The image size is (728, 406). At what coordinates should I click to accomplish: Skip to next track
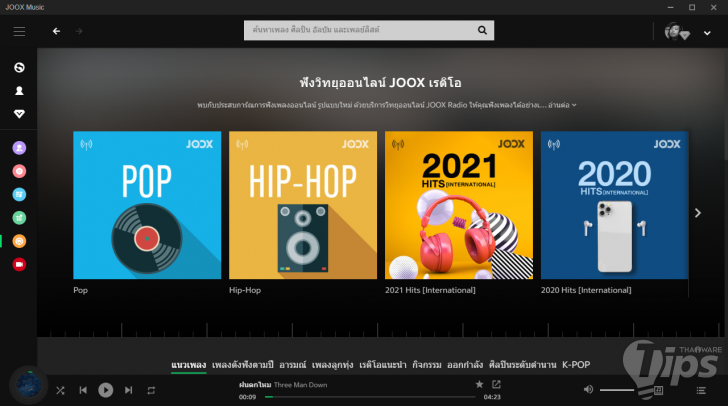click(129, 390)
